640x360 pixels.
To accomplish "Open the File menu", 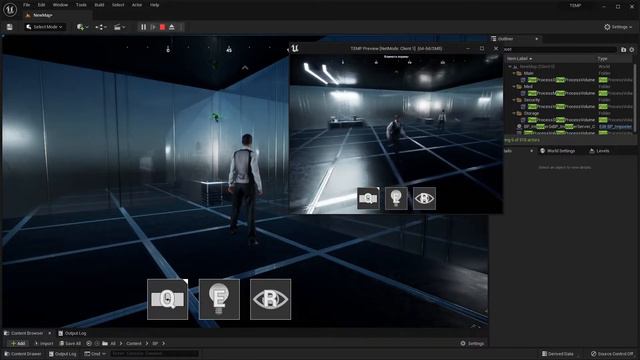I will pyautogui.click(x=27, y=5).
